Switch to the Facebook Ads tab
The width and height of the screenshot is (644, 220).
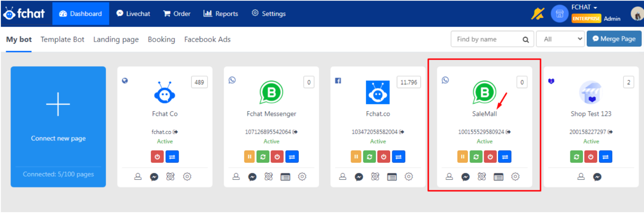click(207, 39)
